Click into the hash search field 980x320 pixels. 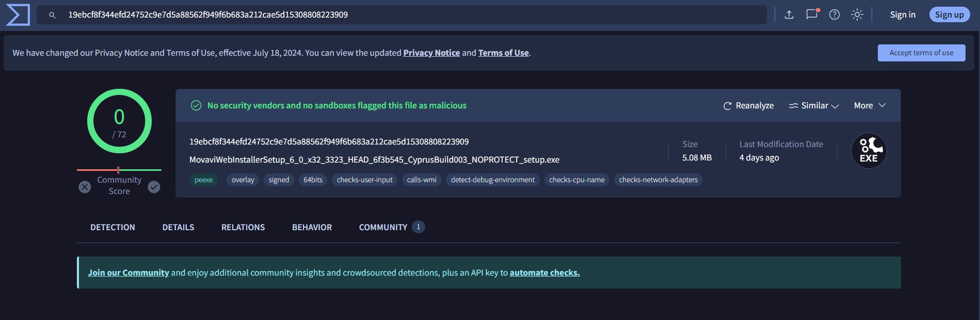coord(401,15)
